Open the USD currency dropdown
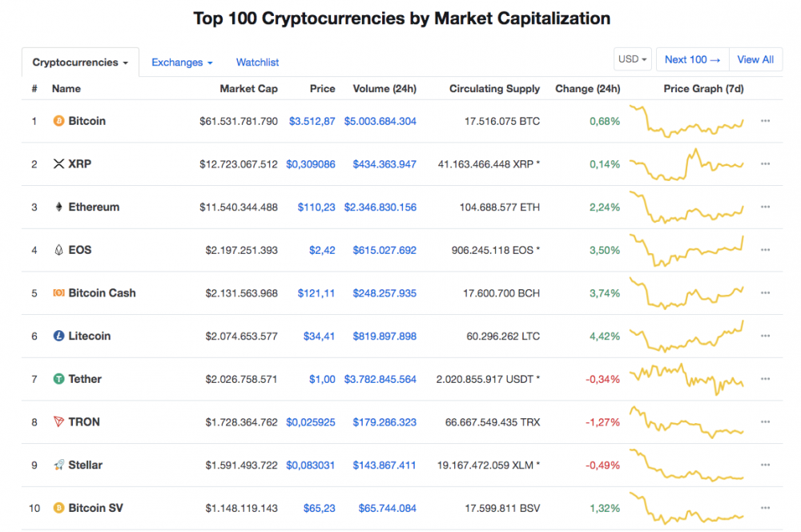Viewport: 801px width, 532px height. coord(633,59)
